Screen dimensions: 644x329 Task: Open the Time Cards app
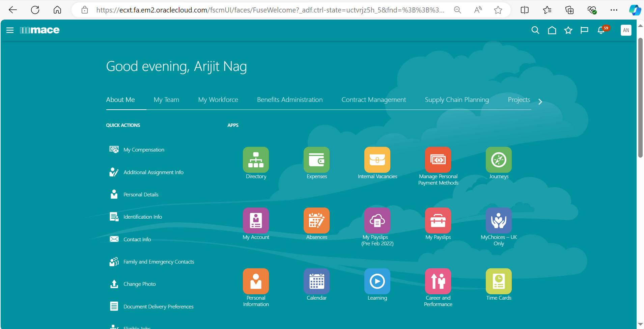[499, 281]
